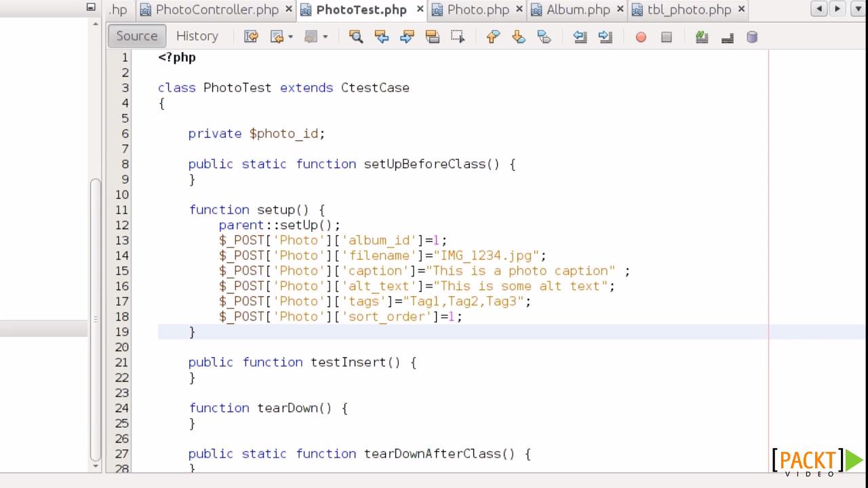Toggle Highlight Search icon

(433, 37)
